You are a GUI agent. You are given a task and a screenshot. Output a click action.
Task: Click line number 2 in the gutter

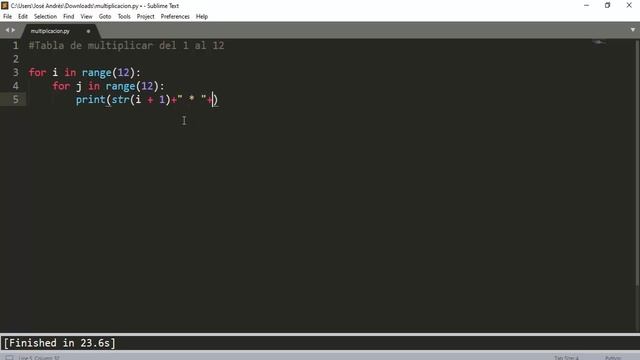tap(16, 59)
